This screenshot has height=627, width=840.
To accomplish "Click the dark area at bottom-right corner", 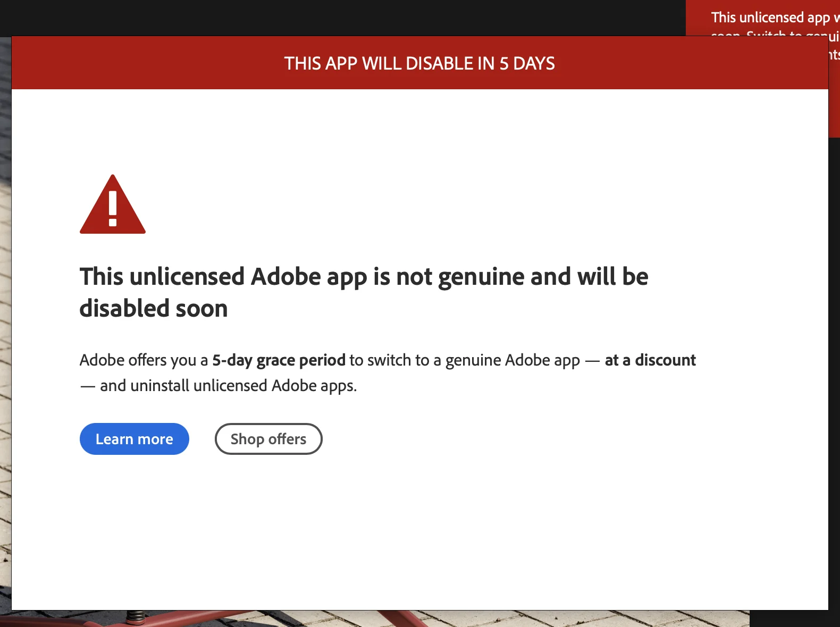I will pos(795,619).
